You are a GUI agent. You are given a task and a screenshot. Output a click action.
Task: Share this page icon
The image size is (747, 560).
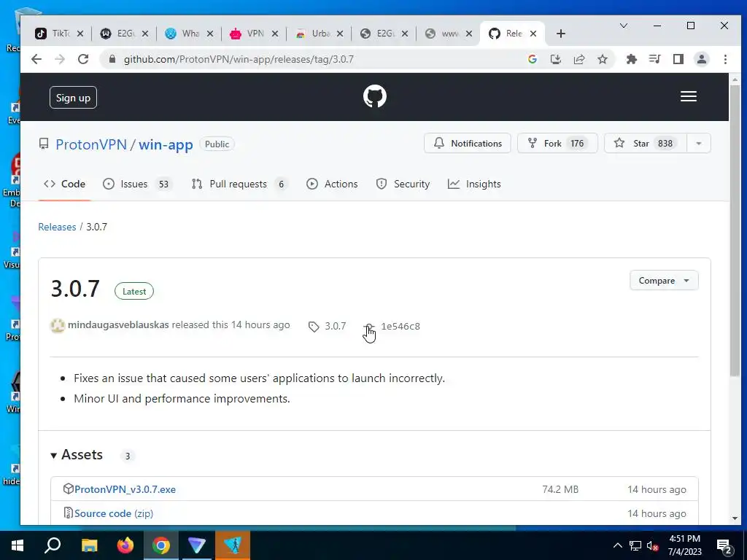tap(579, 59)
